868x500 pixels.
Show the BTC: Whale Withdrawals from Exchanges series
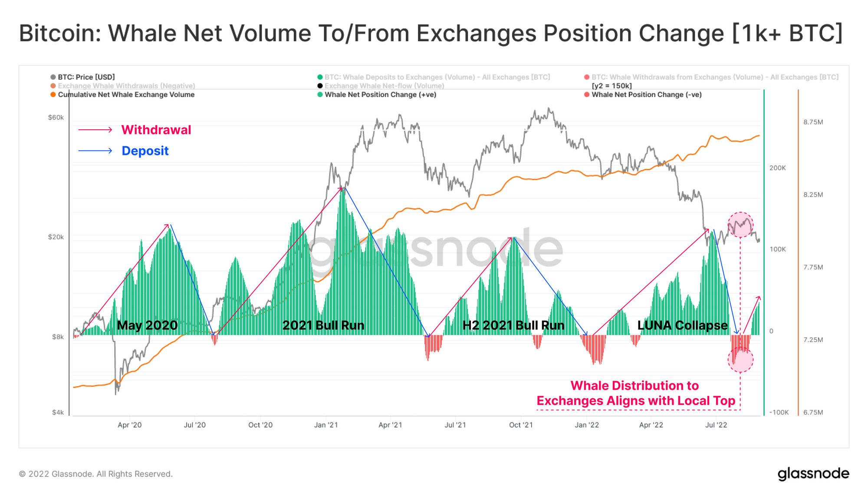click(714, 77)
